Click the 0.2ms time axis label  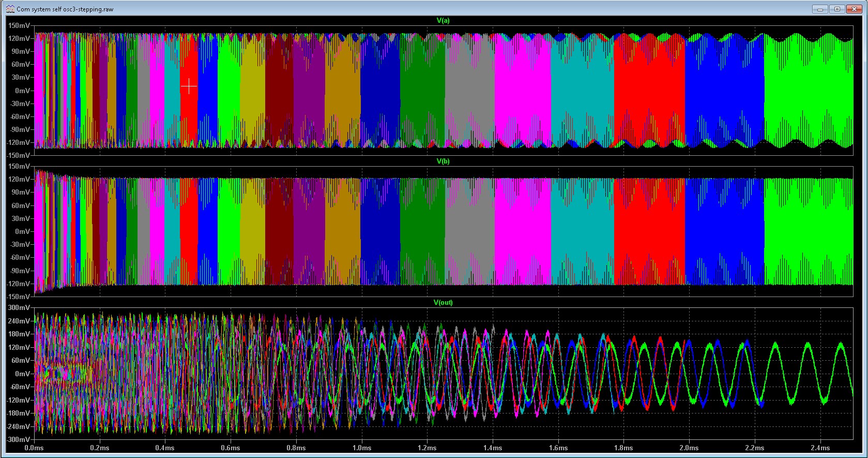tap(100, 448)
